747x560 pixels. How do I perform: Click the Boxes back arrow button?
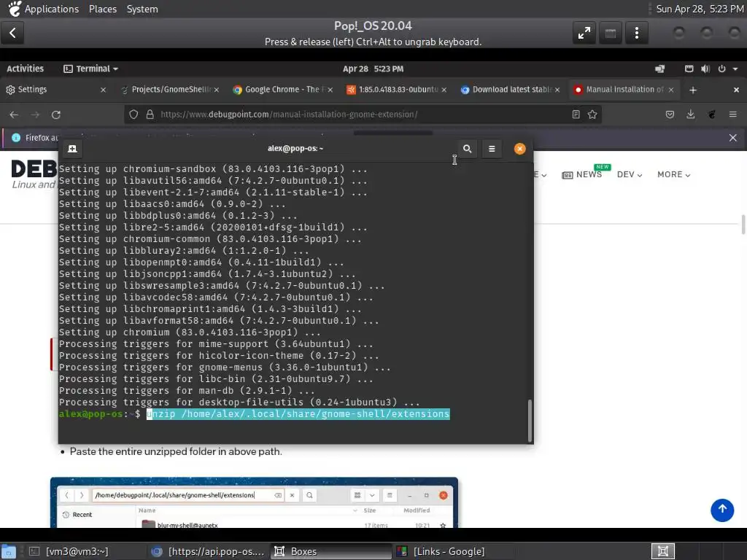(13, 33)
